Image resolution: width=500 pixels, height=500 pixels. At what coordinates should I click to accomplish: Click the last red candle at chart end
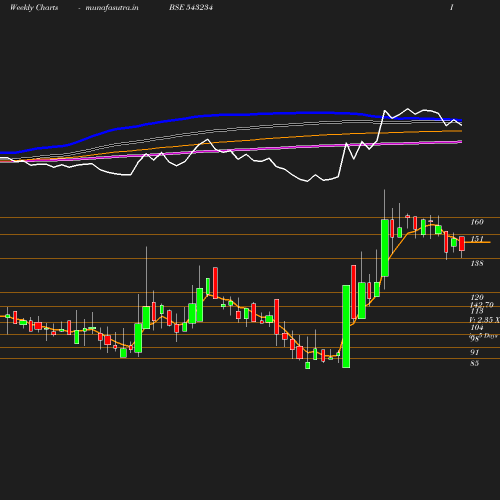(462, 244)
